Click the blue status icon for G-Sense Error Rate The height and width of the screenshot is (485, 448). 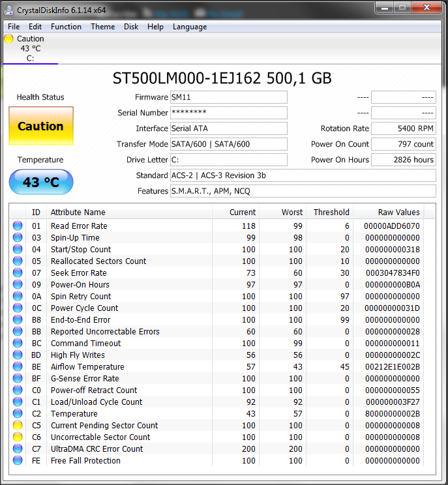click(18, 379)
